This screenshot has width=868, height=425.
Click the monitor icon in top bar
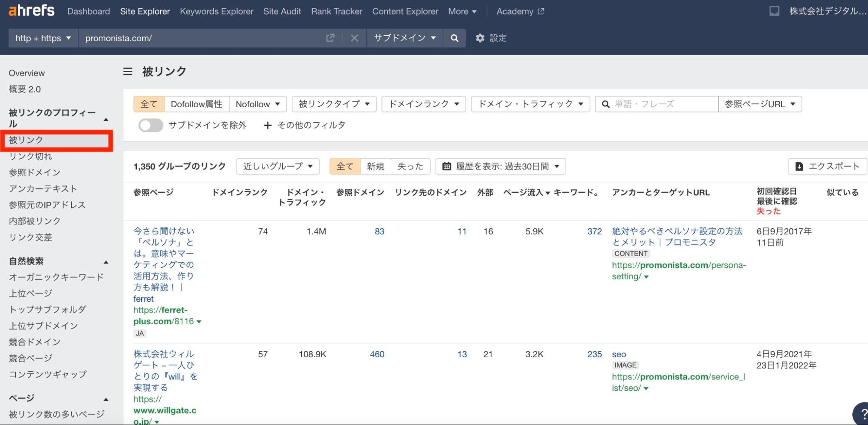coord(774,11)
